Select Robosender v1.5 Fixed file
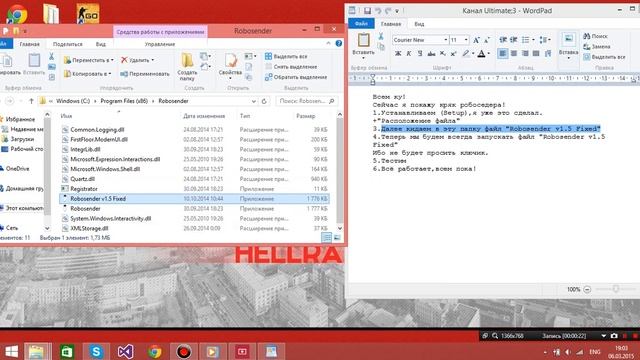Image resolution: width=640 pixels, height=360 pixels. [x=194, y=199]
